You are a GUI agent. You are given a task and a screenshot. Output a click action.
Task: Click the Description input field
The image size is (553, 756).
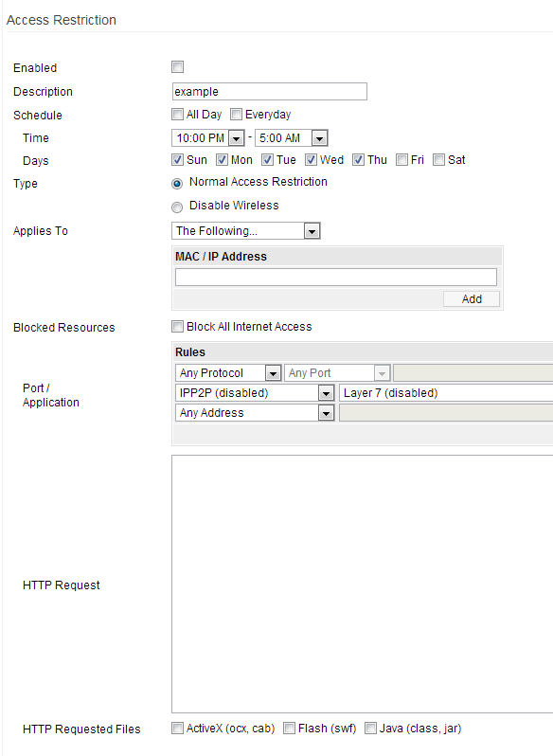(269, 92)
